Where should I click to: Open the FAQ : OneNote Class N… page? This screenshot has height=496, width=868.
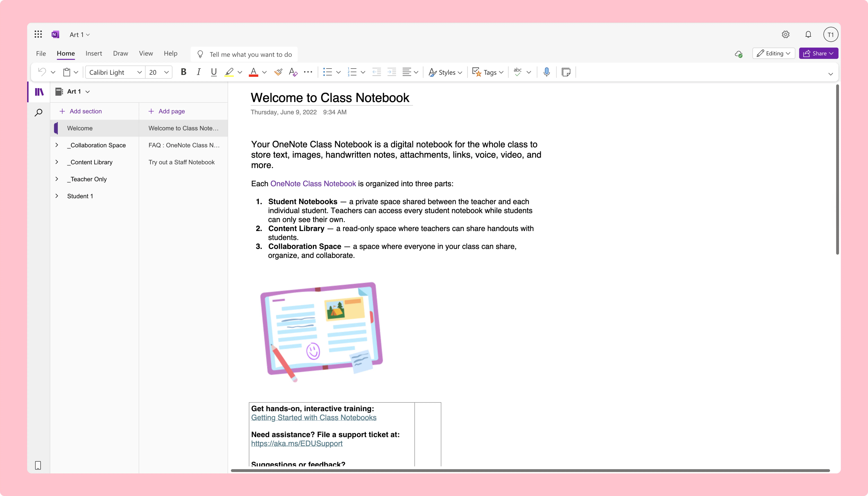pyautogui.click(x=183, y=145)
